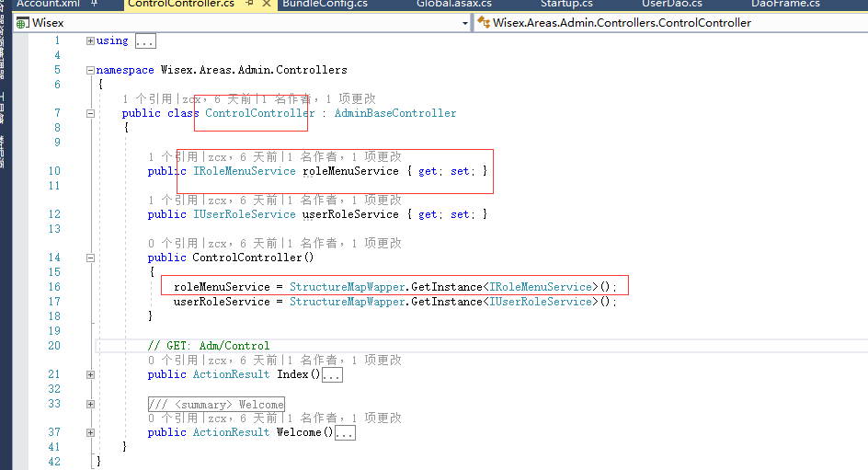Open reference count CodeLens above the class declaration
Image resolution: width=868 pixels, height=470 pixels.
[147, 99]
